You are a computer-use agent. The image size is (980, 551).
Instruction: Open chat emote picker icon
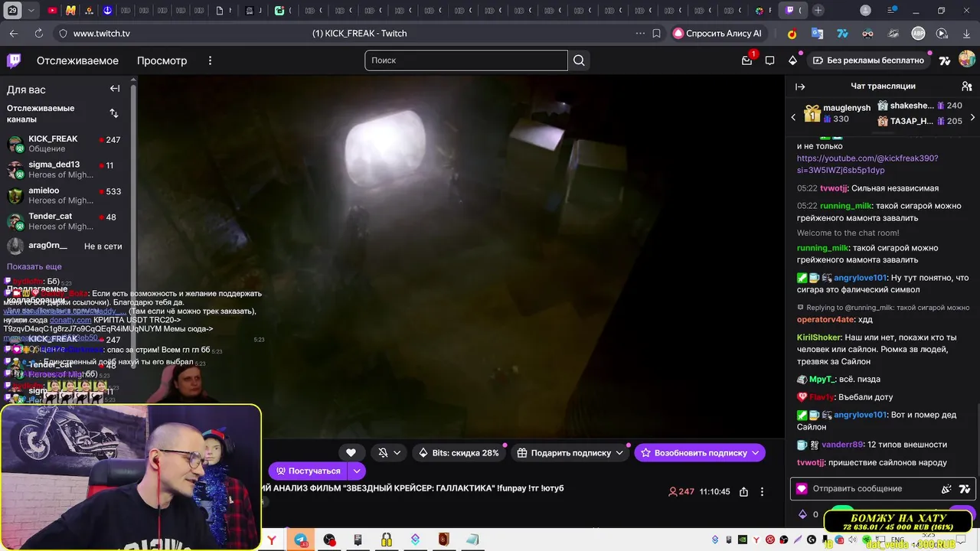(946, 488)
